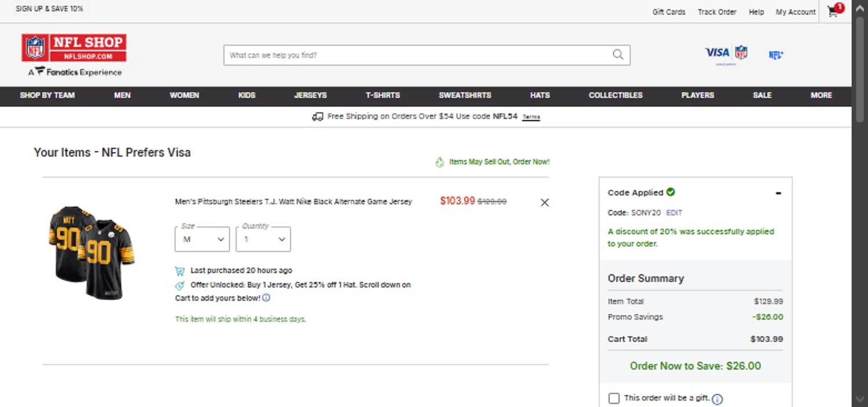Viewport: 868px width, 407px height.
Task: Click the jersey product thumbnail
Action: [92, 252]
